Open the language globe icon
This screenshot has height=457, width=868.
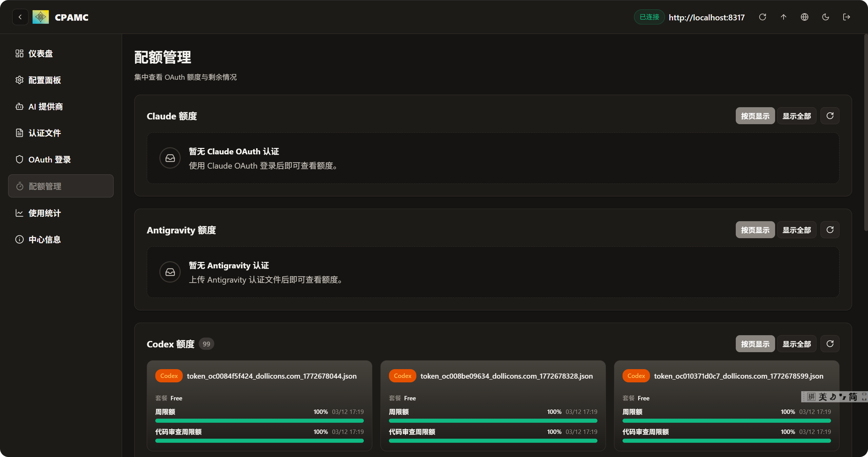805,17
